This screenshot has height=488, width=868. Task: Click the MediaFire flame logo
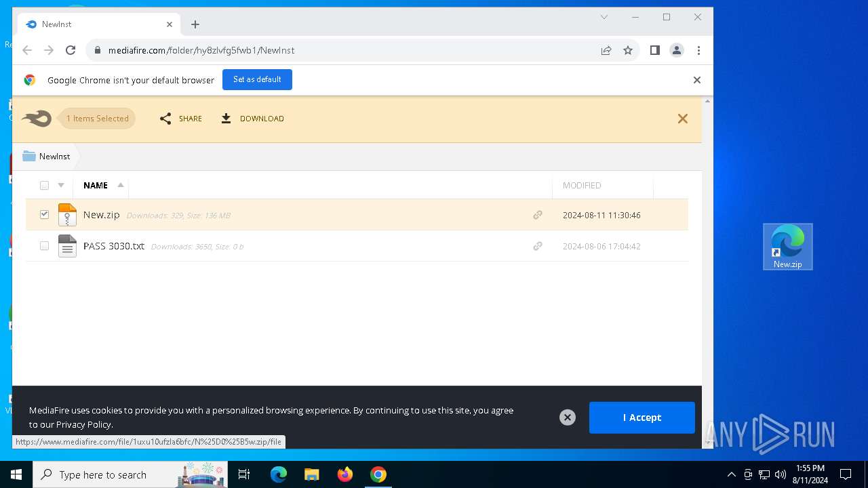[x=37, y=119]
